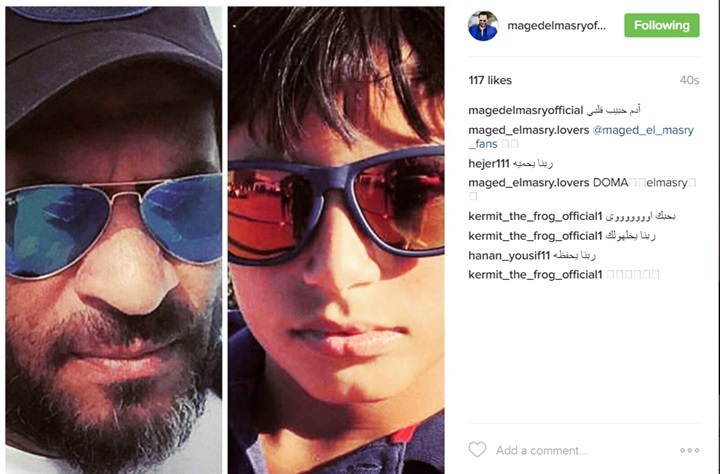Open magedelmasryofficial profile avatar

(483, 26)
